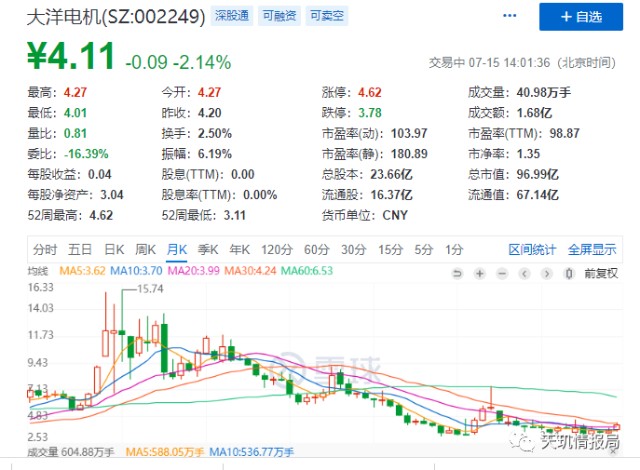Switch to 五日 chart tab

point(80,249)
